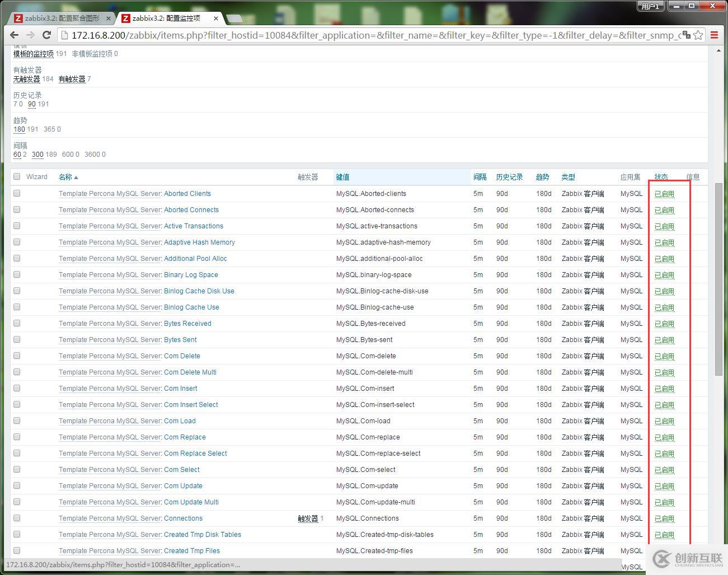The width and height of the screenshot is (728, 575).
Task: Click the sort triangle beside 名称 header
Action: [x=76, y=176]
